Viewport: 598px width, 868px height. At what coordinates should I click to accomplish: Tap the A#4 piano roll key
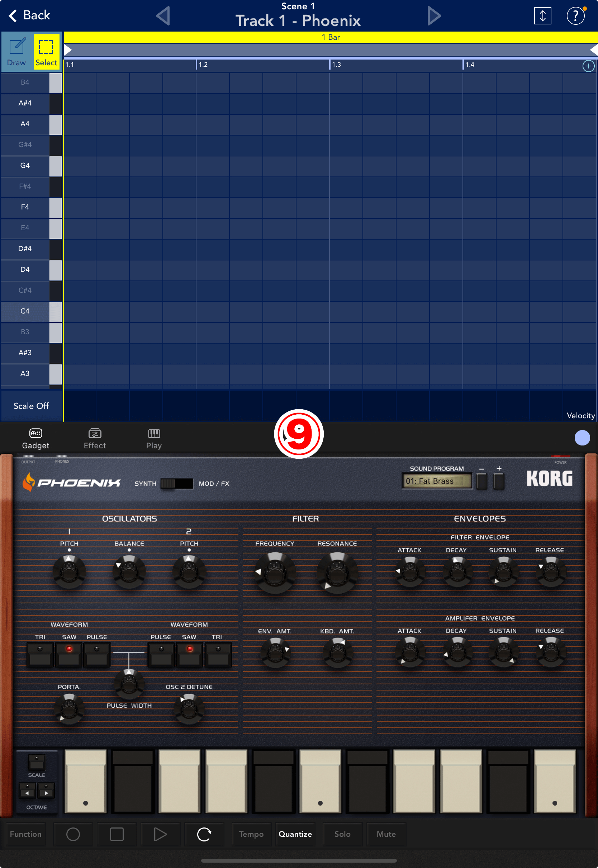tap(31, 103)
